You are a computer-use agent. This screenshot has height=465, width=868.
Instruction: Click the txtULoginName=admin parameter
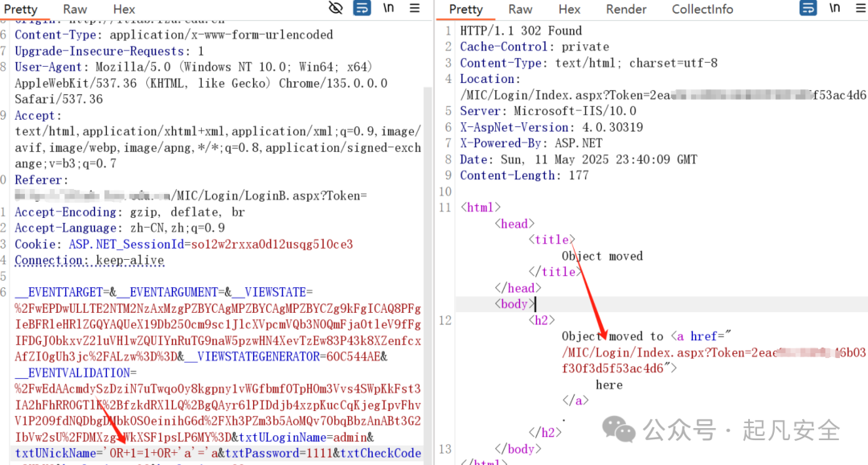click(303, 438)
